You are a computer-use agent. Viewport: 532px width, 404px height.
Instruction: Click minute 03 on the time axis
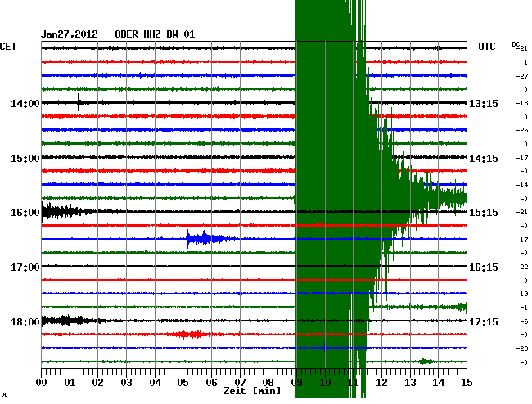[x=126, y=383]
